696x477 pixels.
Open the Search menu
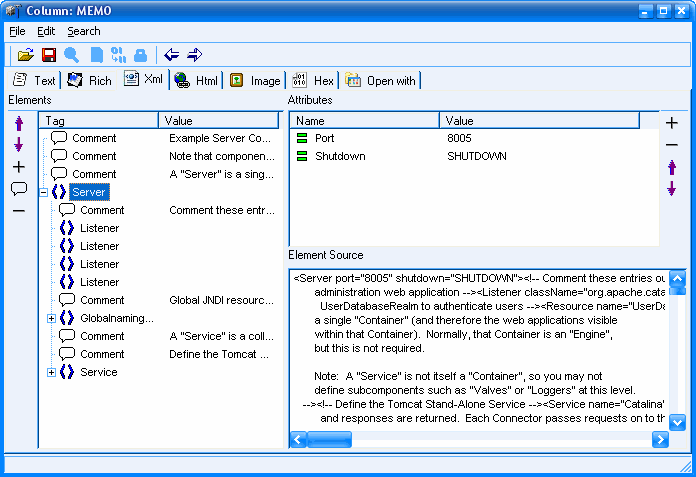[84, 31]
